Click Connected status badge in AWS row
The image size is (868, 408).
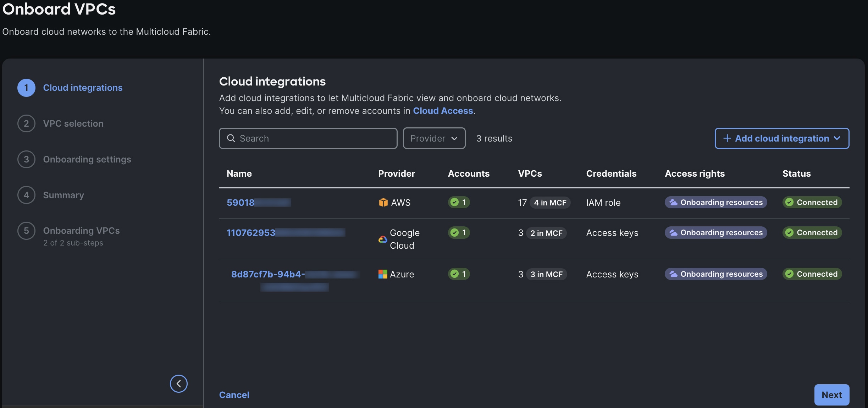(x=812, y=202)
